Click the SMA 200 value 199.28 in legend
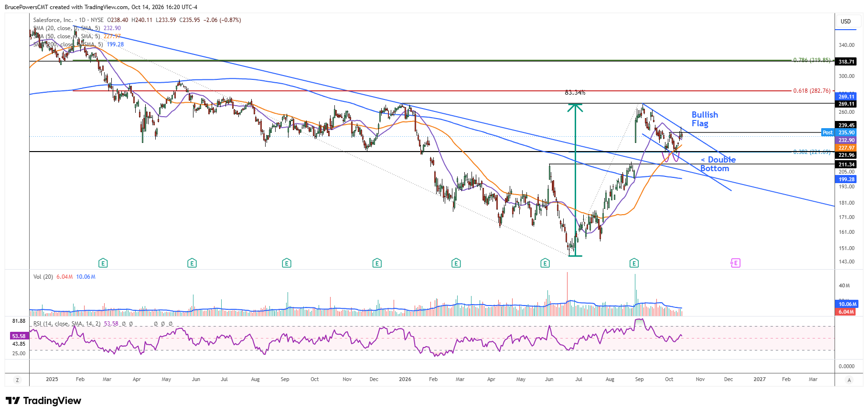868x415 pixels. (x=115, y=44)
